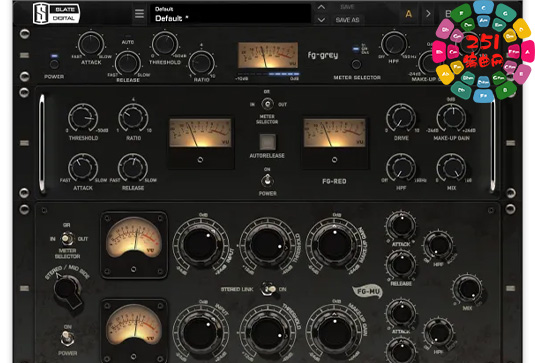The height and width of the screenshot is (363, 535).
Task: Flip the FG-Red METER SELECTOR switch
Action: click(267, 104)
